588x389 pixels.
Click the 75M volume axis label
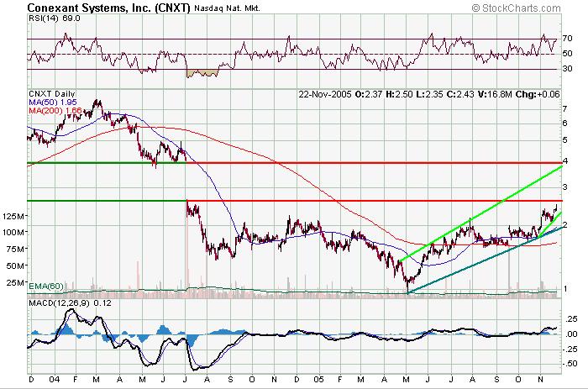pos(17,249)
